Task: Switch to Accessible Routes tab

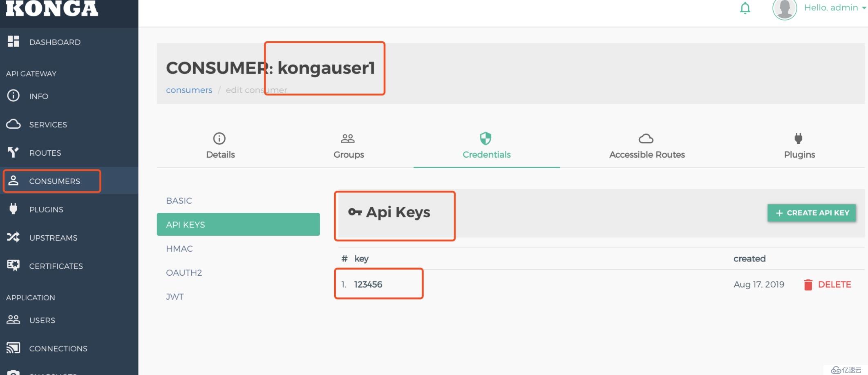Action: [647, 146]
